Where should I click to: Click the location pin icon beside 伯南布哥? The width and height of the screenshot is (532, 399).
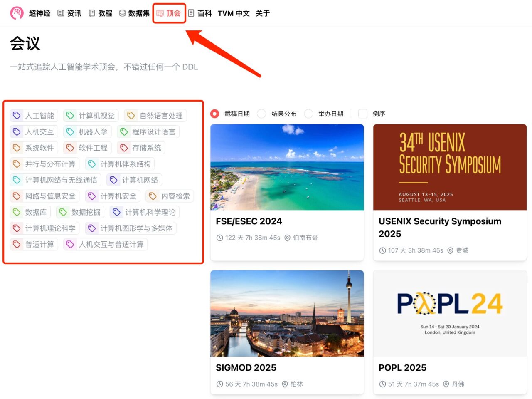287,238
